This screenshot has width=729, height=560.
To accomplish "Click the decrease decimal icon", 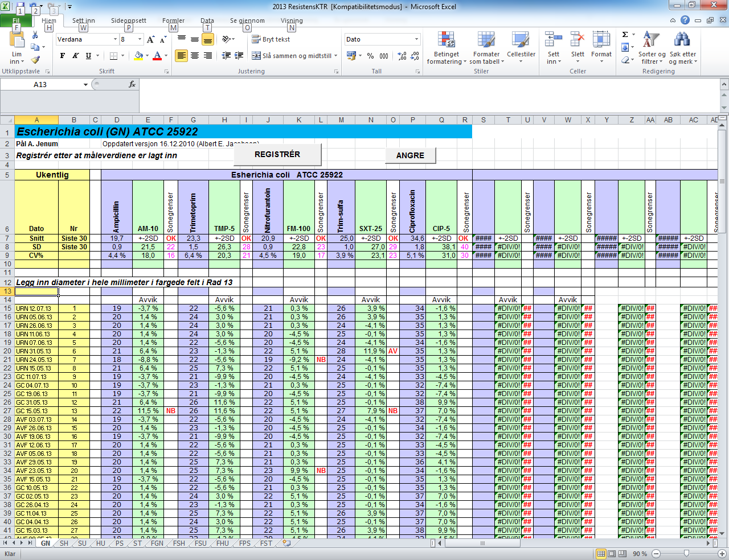I will (415, 56).
